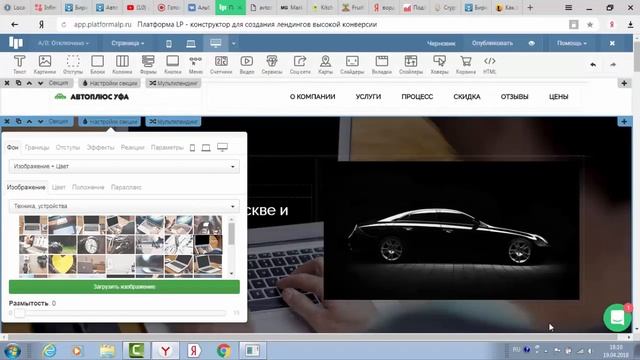Switch to mobile view in top bar
The width and height of the screenshot is (640, 360).
point(169,43)
